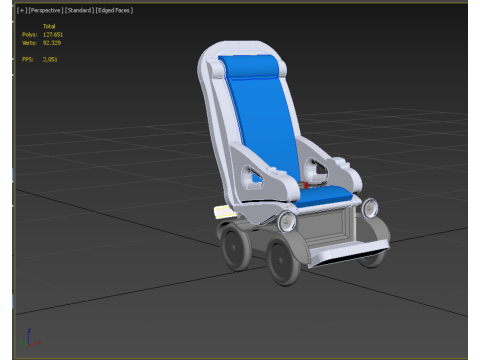
Task: Open the Standard shading label menu
Action: click(x=79, y=10)
